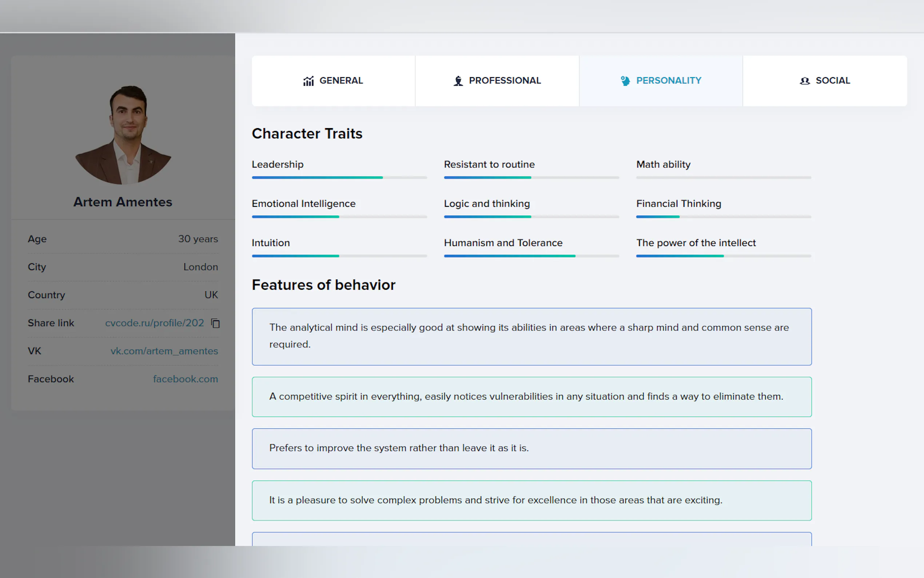Viewport: 924px width, 578px height.
Task: Click the Artem Amentes name heading
Action: [x=123, y=202]
